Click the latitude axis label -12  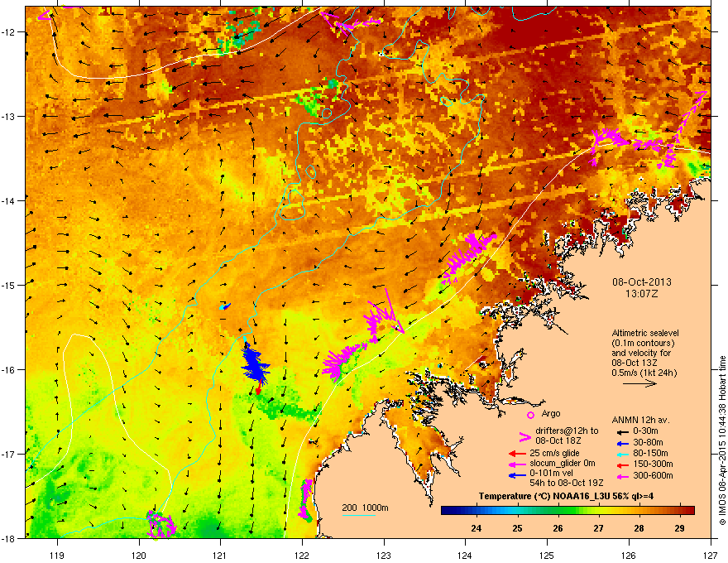[x=9, y=32]
